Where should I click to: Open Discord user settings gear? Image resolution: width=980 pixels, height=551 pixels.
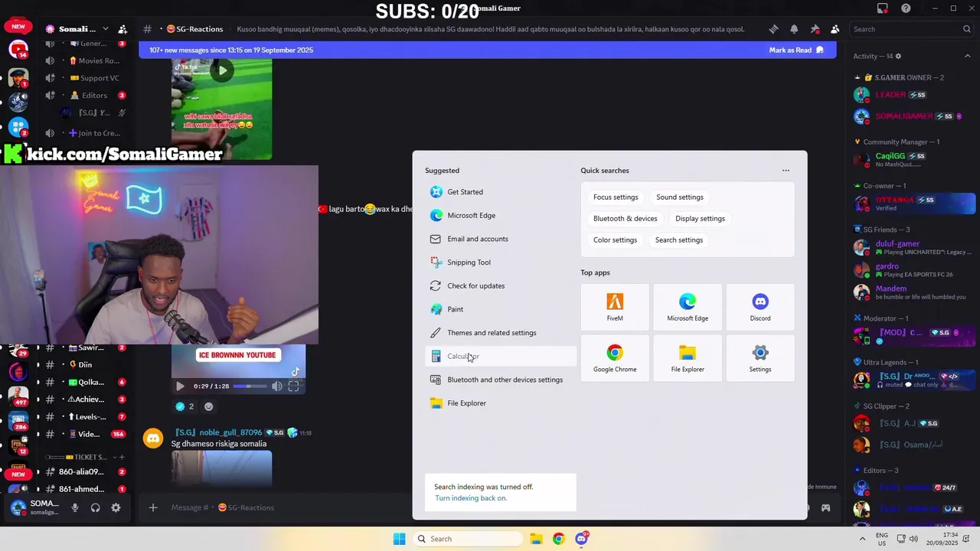(116, 507)
